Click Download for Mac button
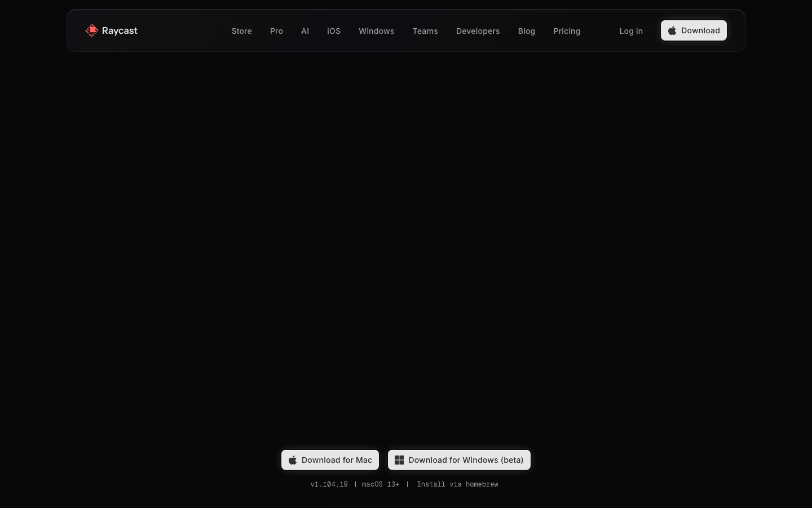Image resolution: width=812 pixels, height=508 pixels. tap(330, 460)
